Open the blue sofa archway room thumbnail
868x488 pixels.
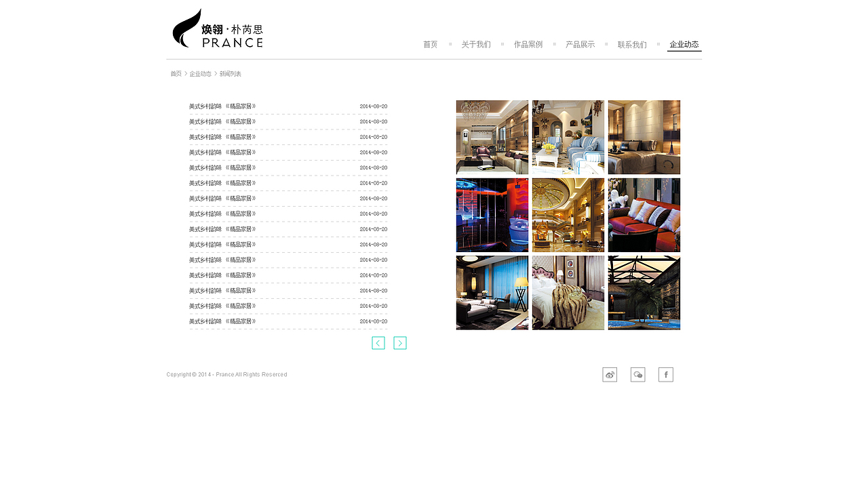[568, 138]
